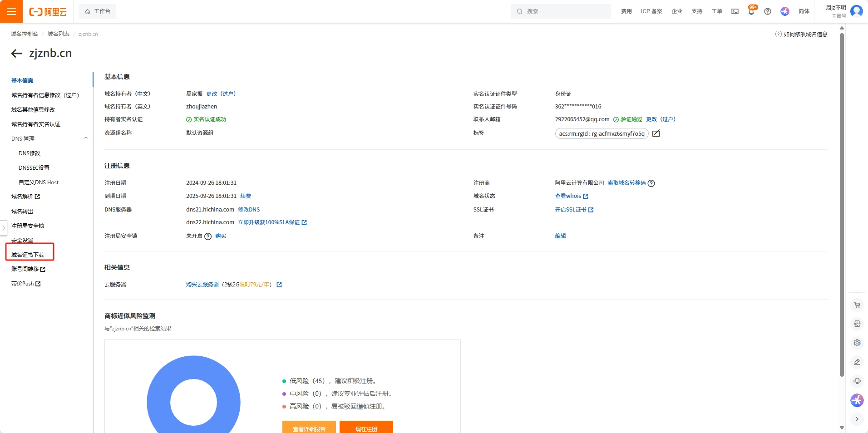Expand the collapsed left side panel
868x433 pixels.
pos(4,228)
